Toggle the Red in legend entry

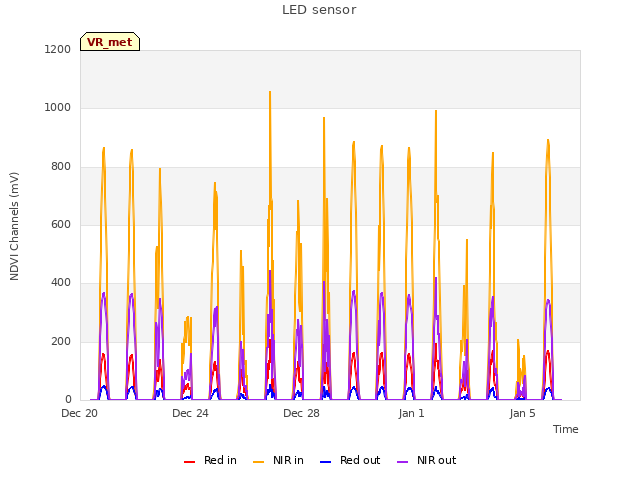210,460
